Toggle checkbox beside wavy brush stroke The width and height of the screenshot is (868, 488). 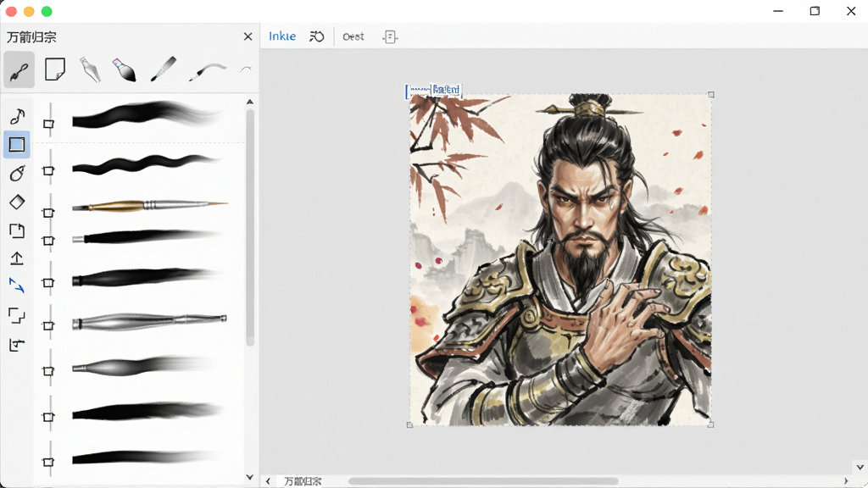click(48, 171)
